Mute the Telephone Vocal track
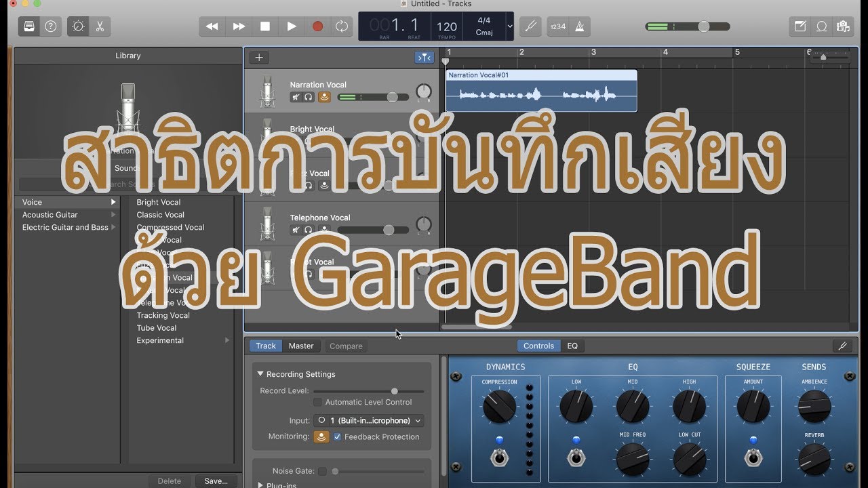 pos(296,230)
